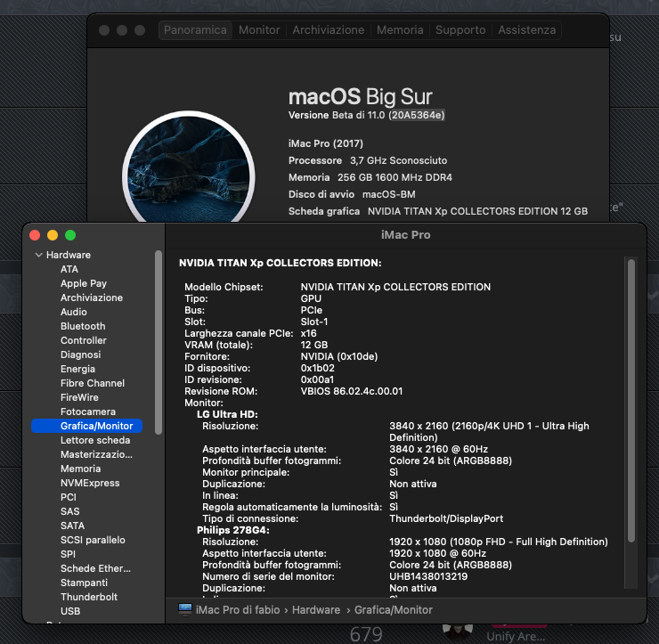Select Lettore scheda in the sidebar
This screenshot has width=659, height=644.
click(x=95, y=440)
